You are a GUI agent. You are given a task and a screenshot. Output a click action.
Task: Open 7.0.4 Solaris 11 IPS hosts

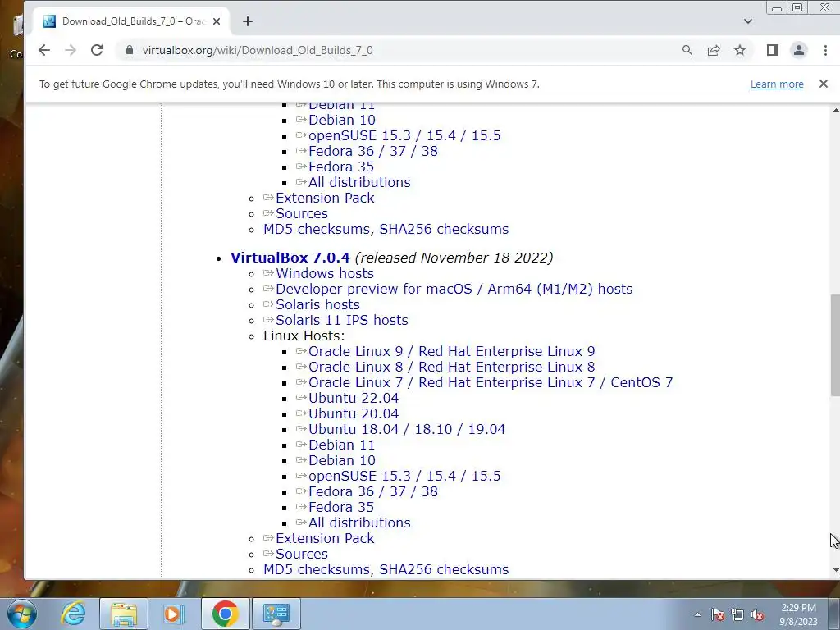(342, 320)
